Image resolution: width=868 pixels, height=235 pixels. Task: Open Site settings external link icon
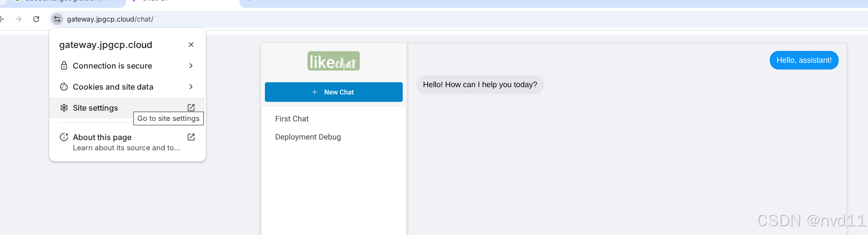pos(191,108)
